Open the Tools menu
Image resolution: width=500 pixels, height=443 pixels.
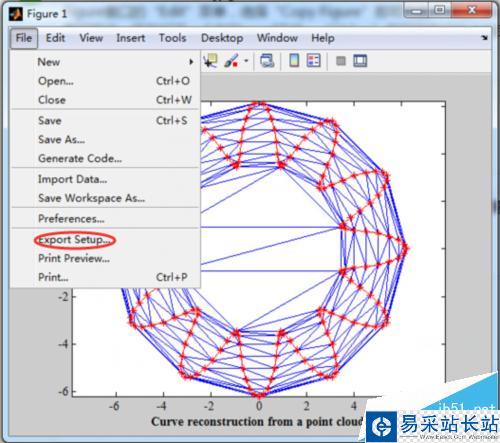(172, 38)
